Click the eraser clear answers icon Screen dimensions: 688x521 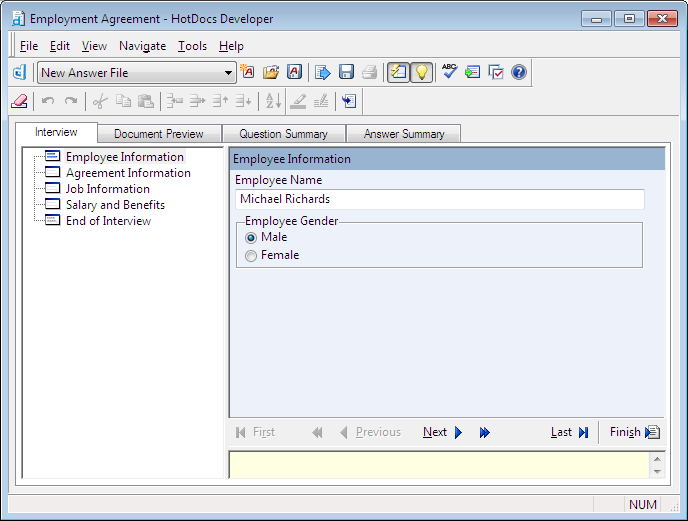click(19, 101)
